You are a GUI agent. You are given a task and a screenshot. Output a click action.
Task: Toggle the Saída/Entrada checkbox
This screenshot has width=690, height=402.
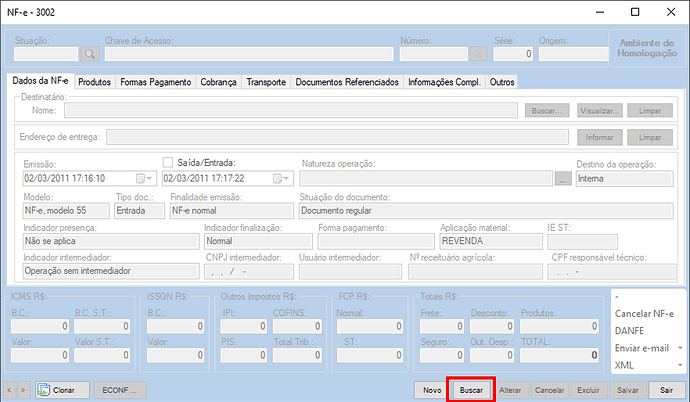point(168,162)
